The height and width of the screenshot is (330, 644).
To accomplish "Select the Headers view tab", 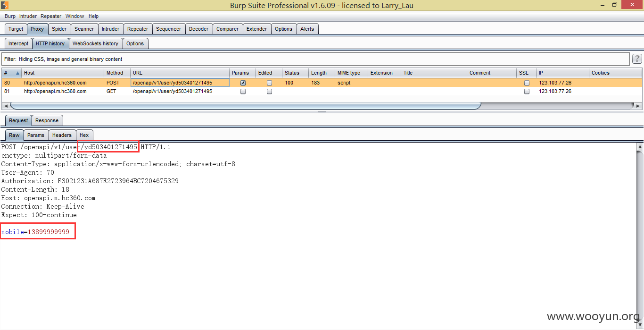I will click(62, 135).
